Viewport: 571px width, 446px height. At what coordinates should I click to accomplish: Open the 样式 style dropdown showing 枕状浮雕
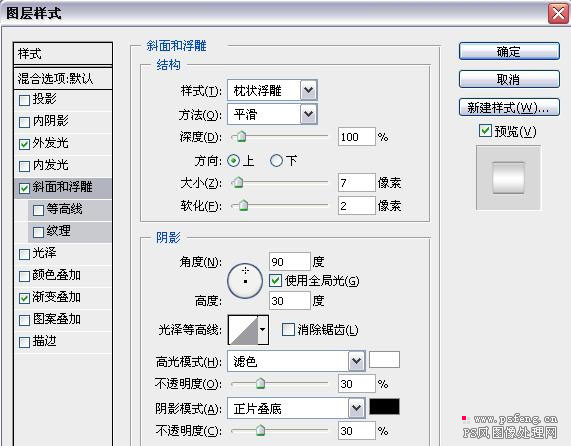(272, 90)
